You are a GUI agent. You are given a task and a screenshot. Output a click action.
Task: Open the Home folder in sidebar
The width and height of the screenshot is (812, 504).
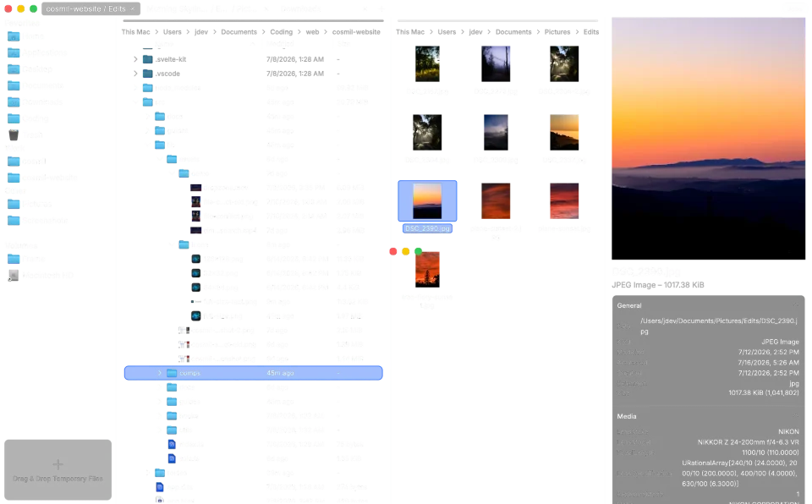click(x=25, y=36)
